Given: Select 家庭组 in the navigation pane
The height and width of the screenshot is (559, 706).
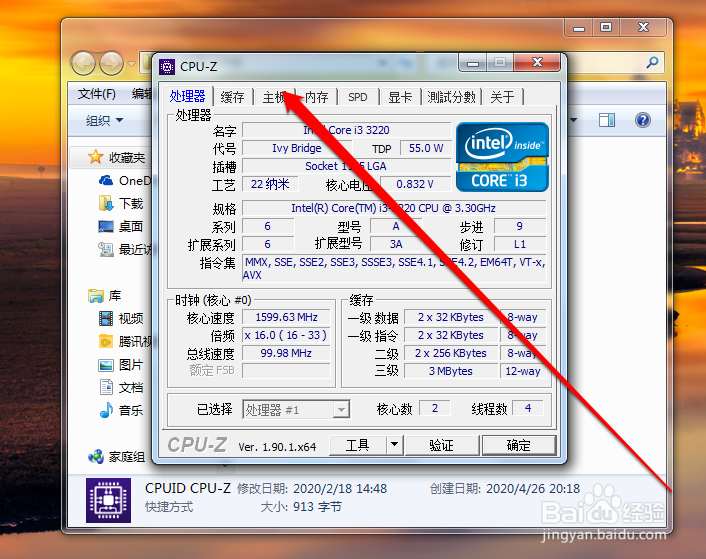Looking at the screenshot, I should pos(117,457).
